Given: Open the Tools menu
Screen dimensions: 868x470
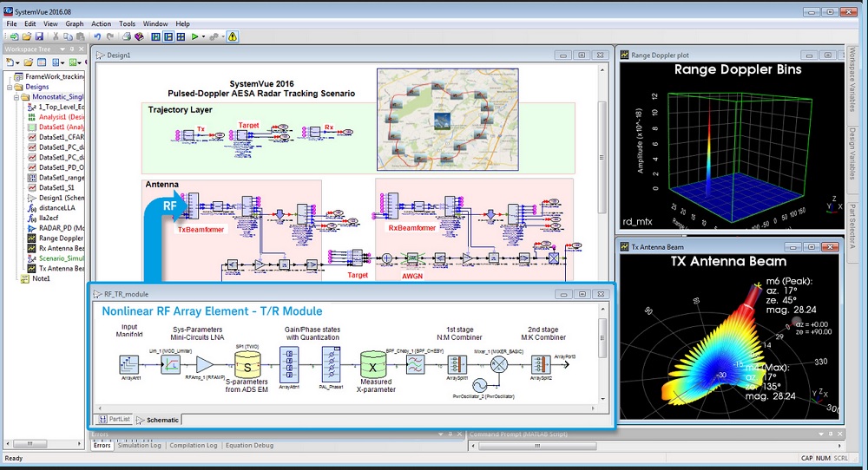Looking at the screenshot, I should pyautogui.click(x=127, y=23).
